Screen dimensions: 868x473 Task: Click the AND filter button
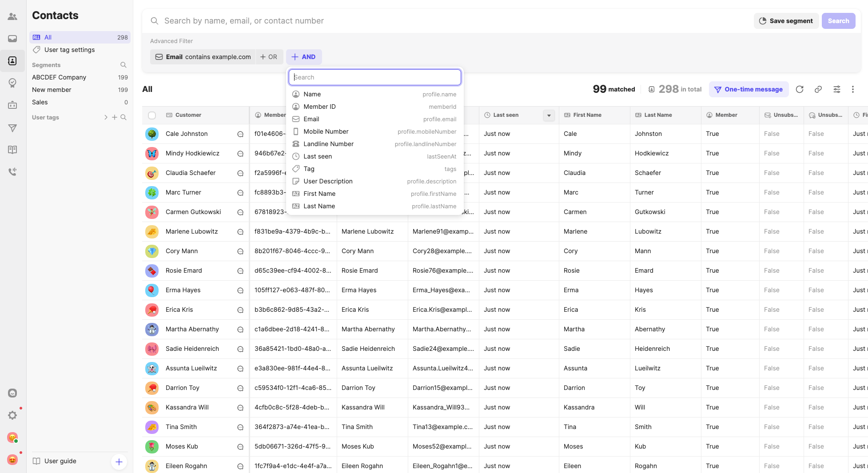coord(304,57)
